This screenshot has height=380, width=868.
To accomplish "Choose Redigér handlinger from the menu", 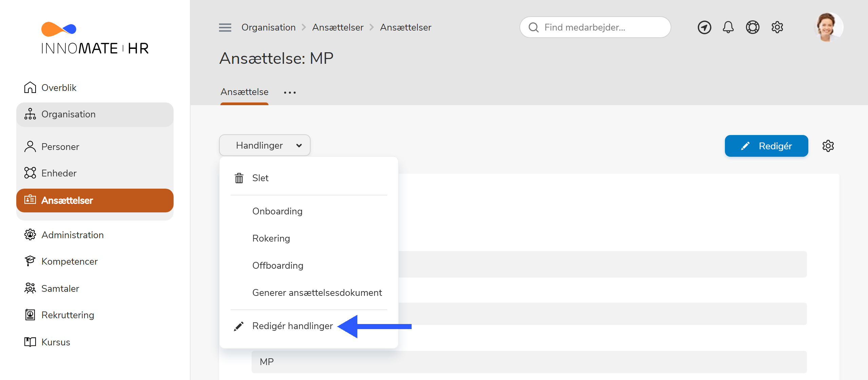I will (292, 326).
